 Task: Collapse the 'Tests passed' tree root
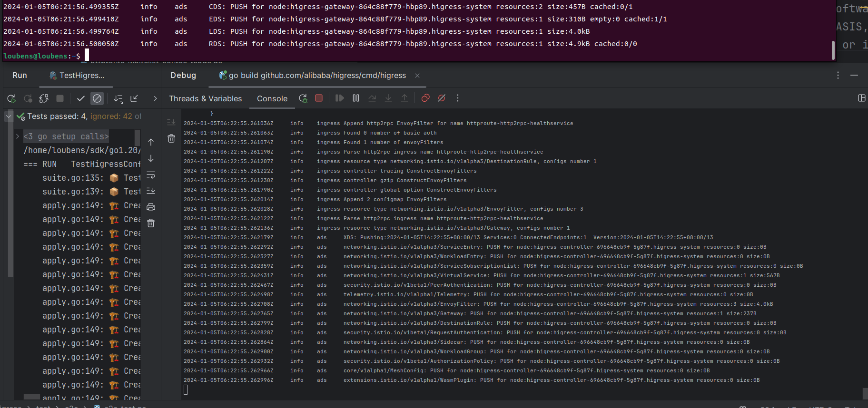point(9,116)
